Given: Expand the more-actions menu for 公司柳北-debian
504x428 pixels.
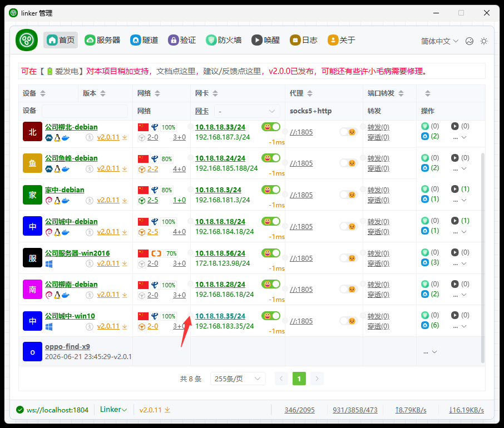Looking at the screenshot, I should pos(459,137).
